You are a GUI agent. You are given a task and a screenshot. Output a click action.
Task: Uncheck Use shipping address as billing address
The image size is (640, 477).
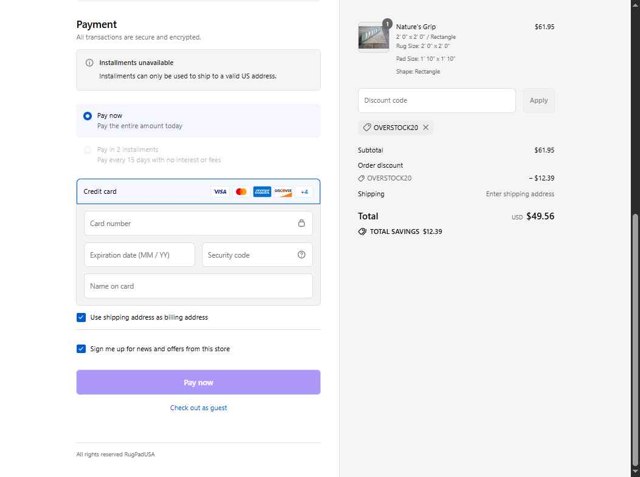click(81, 317)
